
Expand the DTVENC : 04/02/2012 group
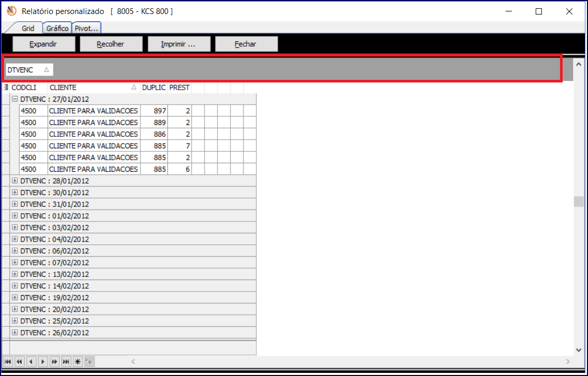[x=15, y=239]
